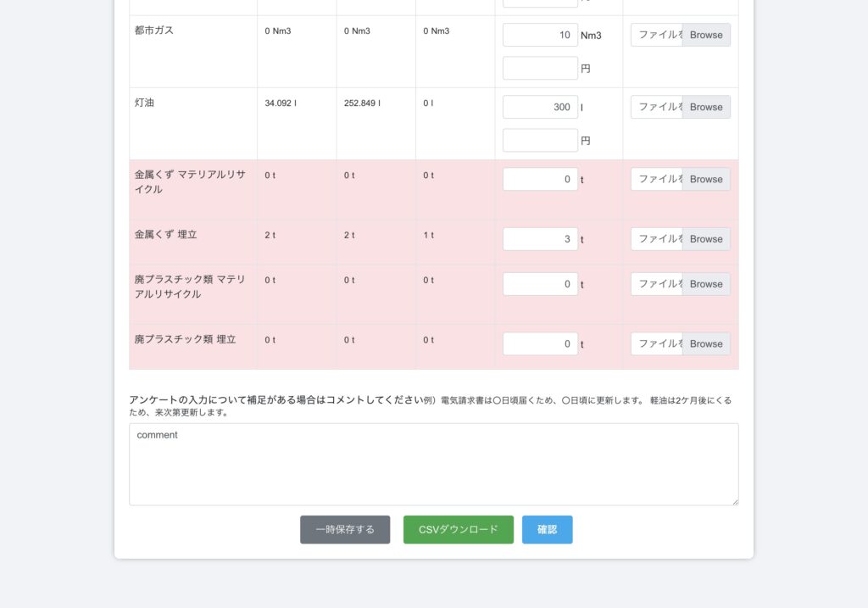Image resolution: width=868 pixels, height=608 pixels.
Task: Click the 灯油 file name field
Action: [x=657, y=107]
